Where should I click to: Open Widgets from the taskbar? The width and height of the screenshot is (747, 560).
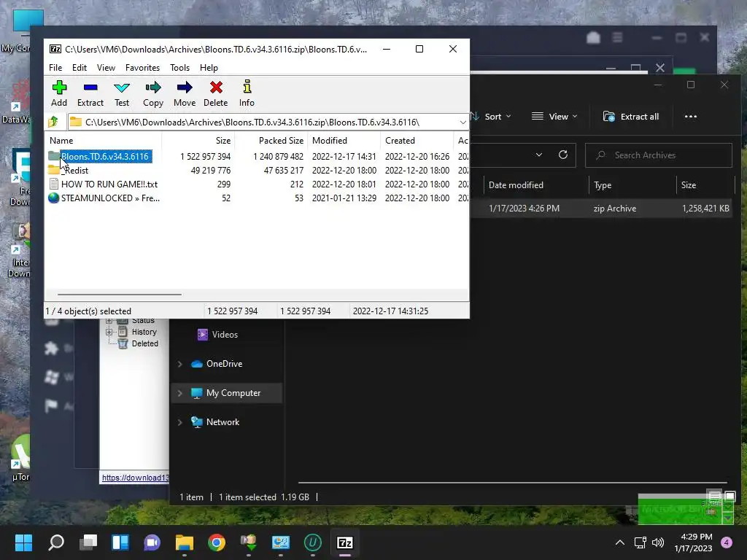(120, 542)
